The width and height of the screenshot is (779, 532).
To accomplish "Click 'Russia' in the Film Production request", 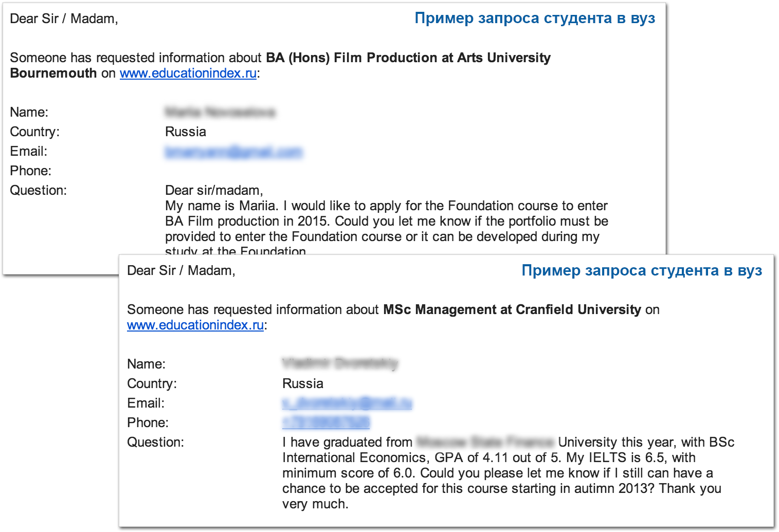I will pyautogui.click(x=186, y=132).
